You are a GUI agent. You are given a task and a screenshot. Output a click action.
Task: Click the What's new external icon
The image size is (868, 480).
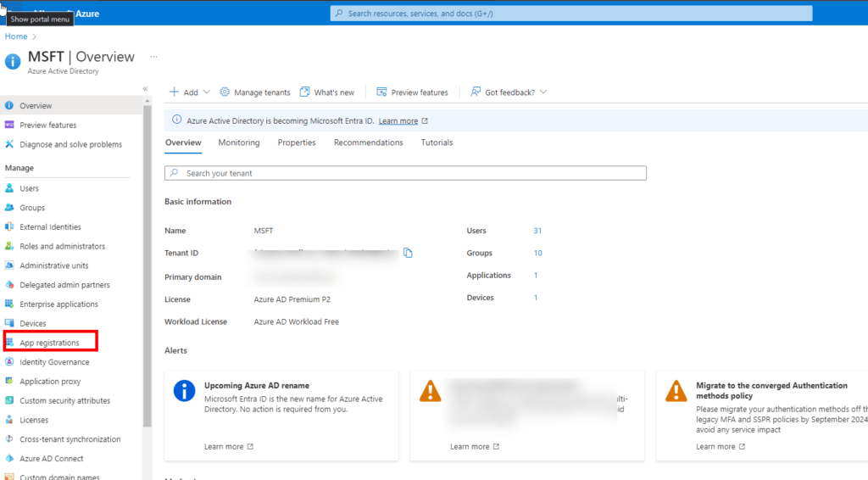pos(304,92)
